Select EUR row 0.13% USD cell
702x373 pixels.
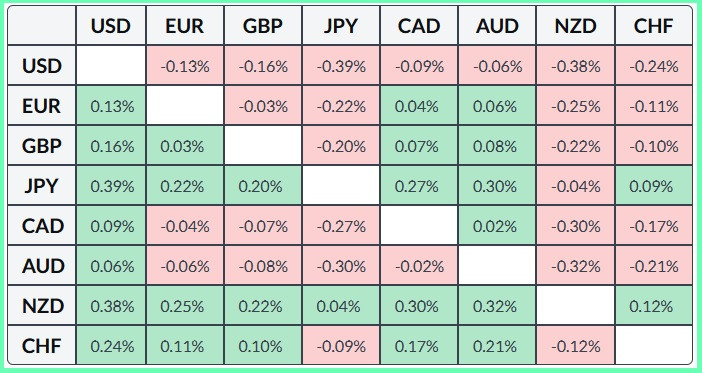click(111, 106)
